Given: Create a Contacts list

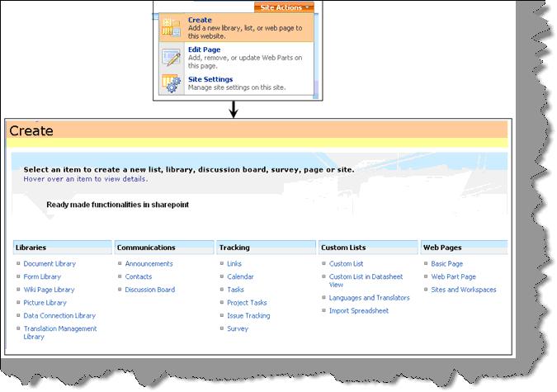Looking at the screenshot, I should click(x=138, y=276).
